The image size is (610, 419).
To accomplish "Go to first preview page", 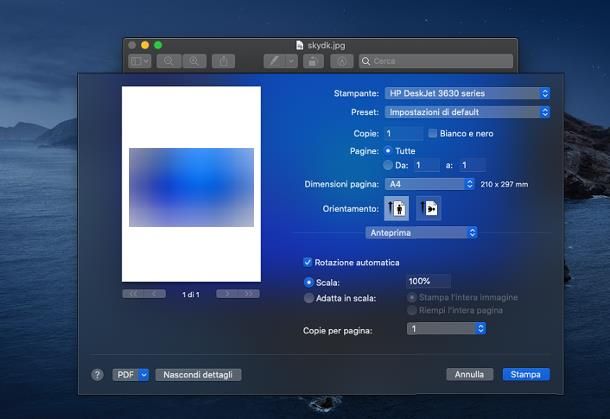I will point(132,294).
